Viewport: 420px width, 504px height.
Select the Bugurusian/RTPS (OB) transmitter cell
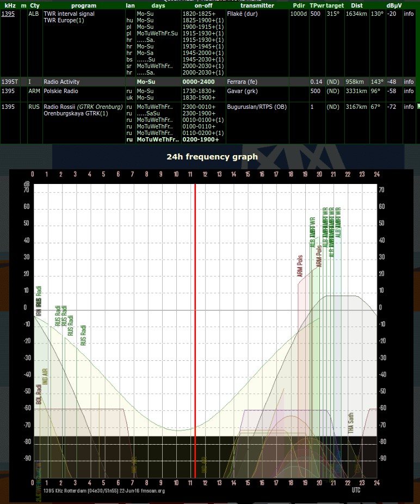point(256,107)
